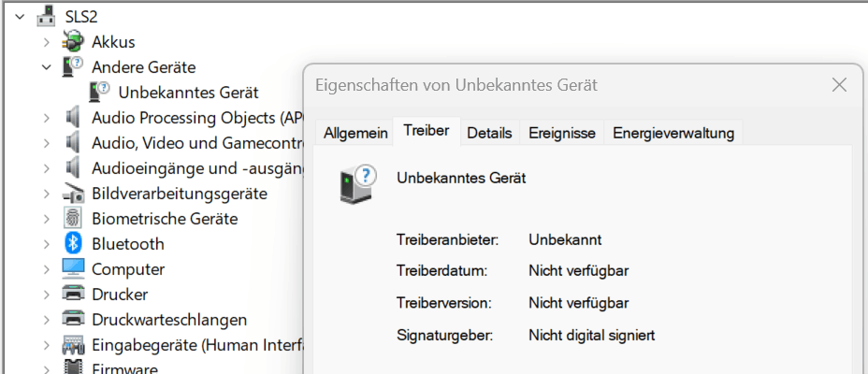
Task: Click the Druckwarteschlangen icon
Action: (73, 320)
